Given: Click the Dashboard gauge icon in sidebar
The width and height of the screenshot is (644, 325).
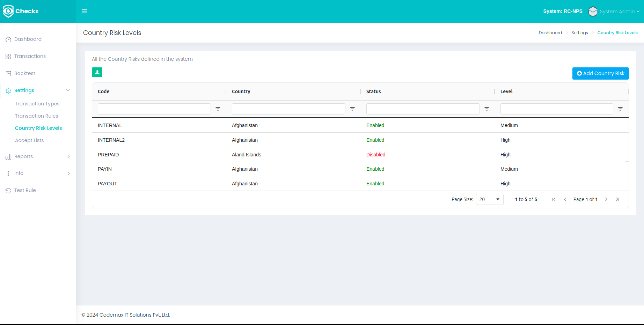Looking at the screenshot, I should [x=8, y=39].
